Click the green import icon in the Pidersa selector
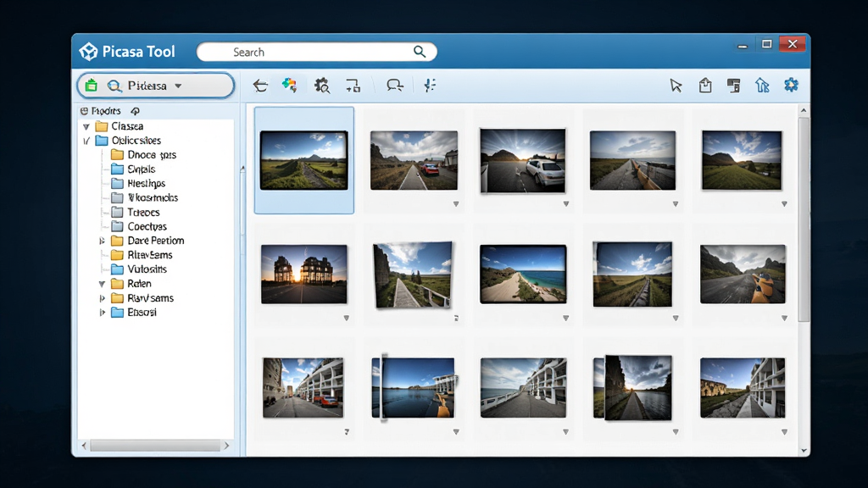The width and height of the screenshot is (868, 488). [x=92, y=86]
